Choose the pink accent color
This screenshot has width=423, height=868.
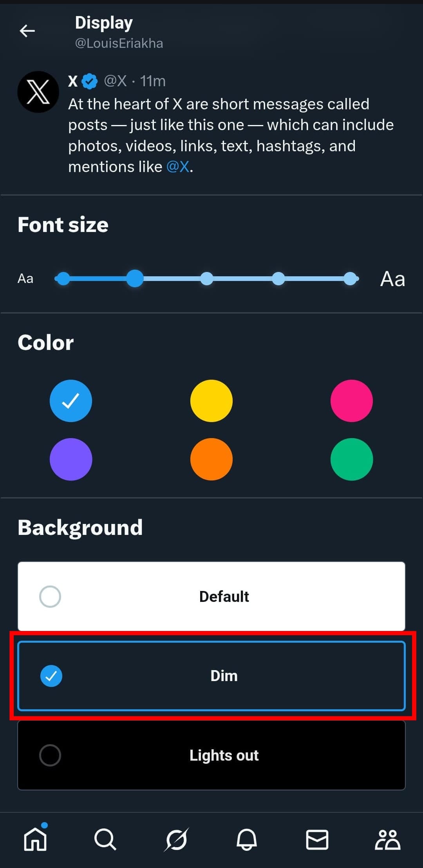click(x=351, y=400)
